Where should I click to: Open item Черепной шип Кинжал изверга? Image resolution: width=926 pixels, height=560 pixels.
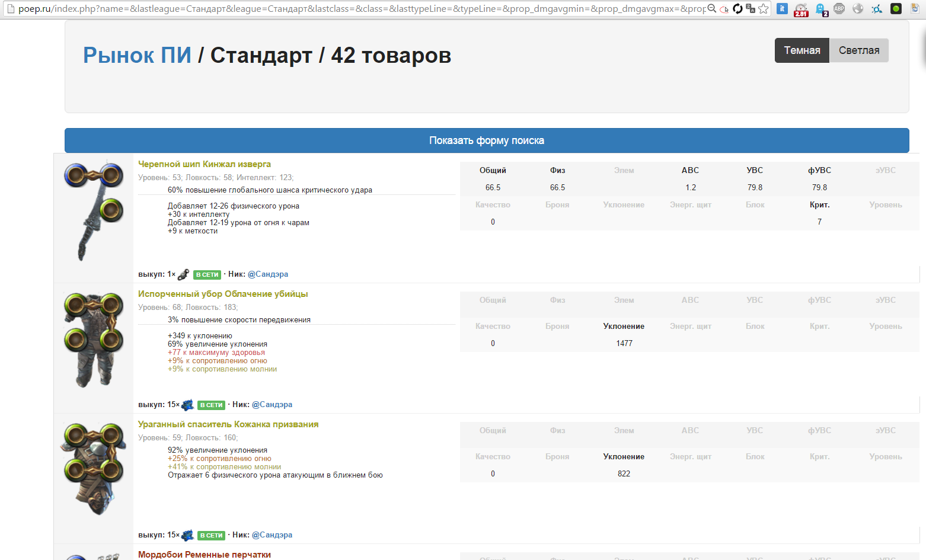click(x=205, y=164)
